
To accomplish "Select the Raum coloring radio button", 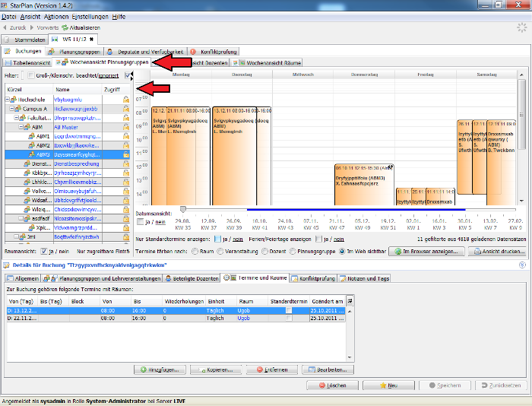I will [195, 251].
